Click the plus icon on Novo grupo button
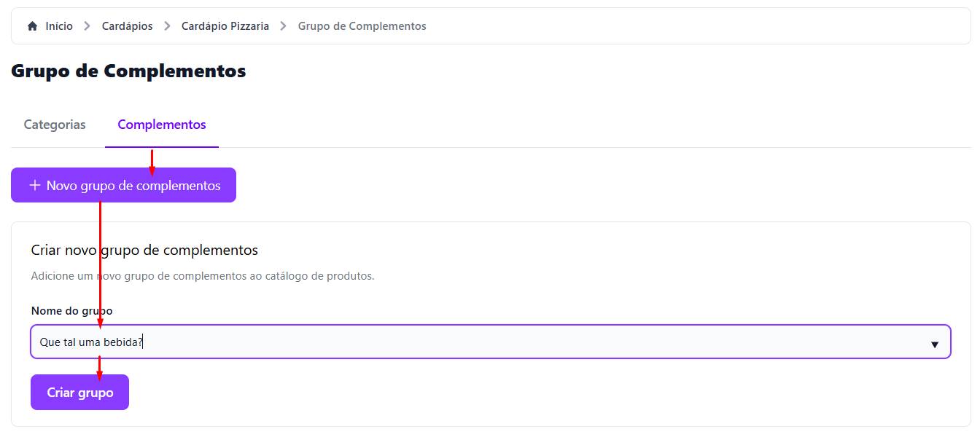Screen dimensions: 980x437 (x=34, y=186)
